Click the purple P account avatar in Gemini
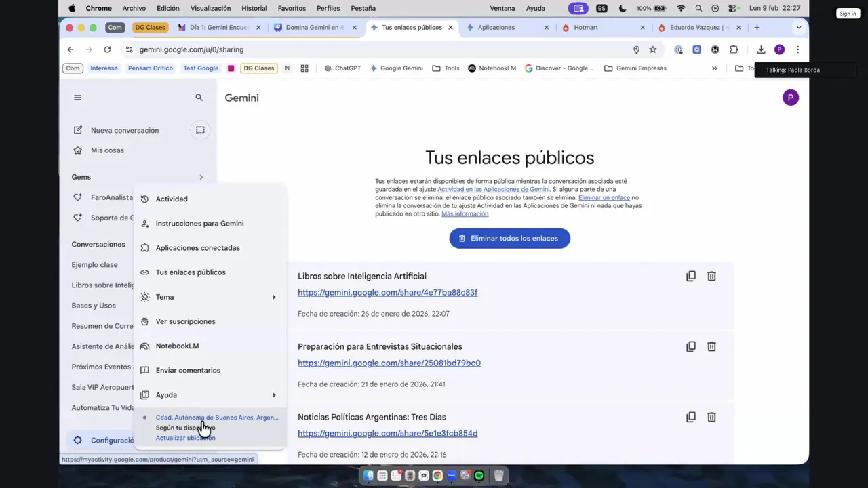Image resolution: width=868 pixels, height=488 pixels. (x=790, y=98)
